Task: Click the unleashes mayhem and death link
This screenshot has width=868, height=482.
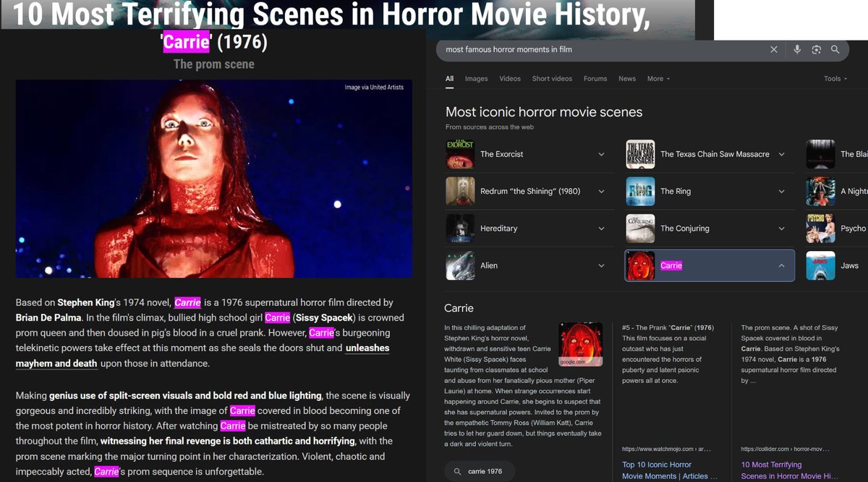Action: click(203, 355)
